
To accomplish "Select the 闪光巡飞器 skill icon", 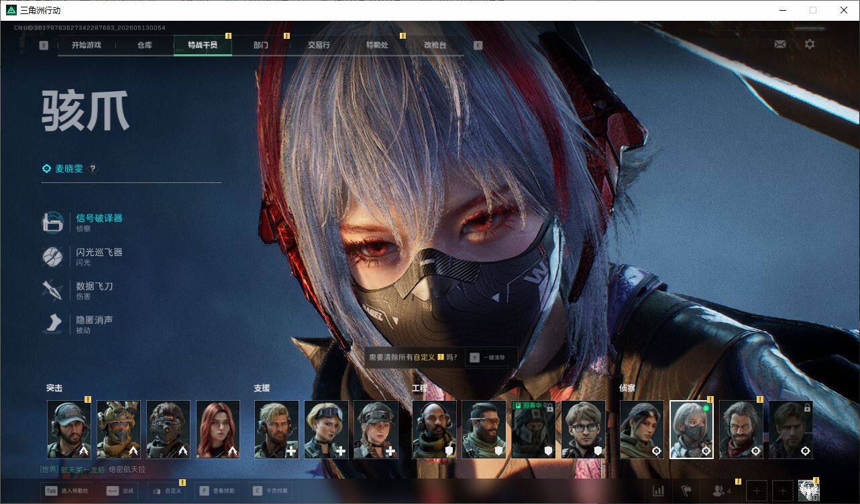I will pyautogui.click(x=53, y=256).
